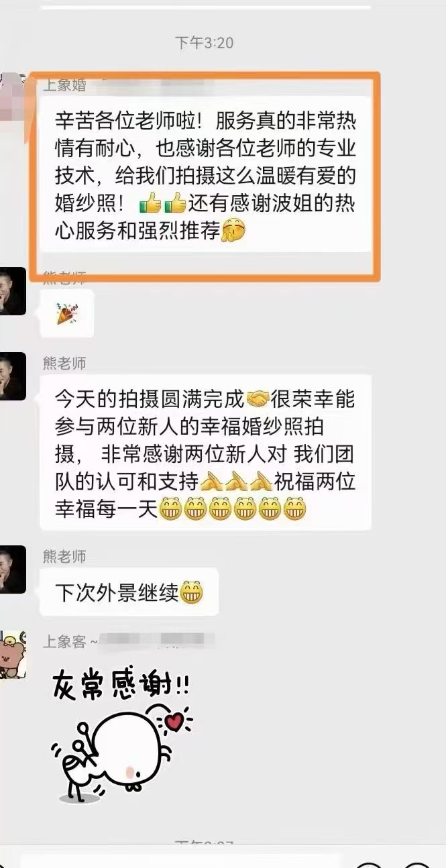Tap 熊老师 avatar beside the party popper message

tap(13, 291)
